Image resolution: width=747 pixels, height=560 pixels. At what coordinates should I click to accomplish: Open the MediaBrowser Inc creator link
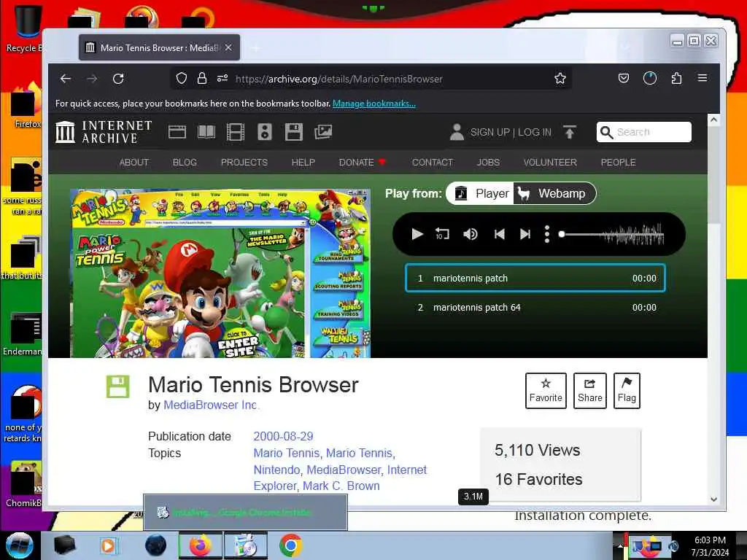tap(210, 405)
